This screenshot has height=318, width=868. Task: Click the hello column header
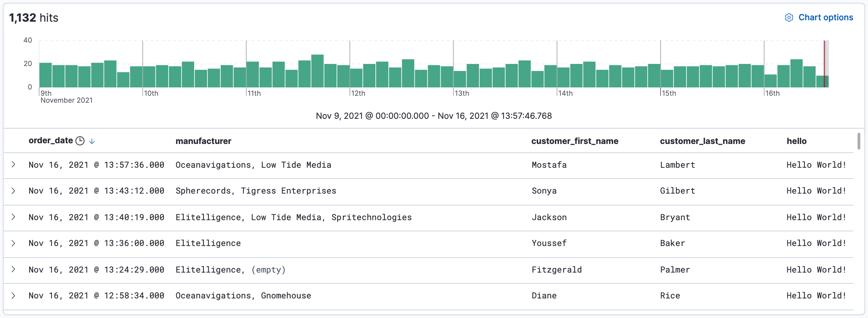[796, 141]
